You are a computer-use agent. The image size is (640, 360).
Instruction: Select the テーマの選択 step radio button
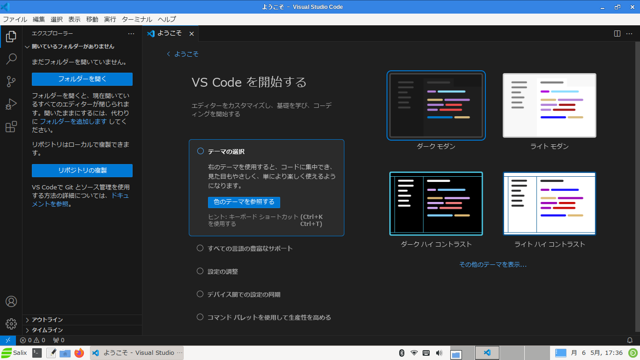[x=200, y=151]
